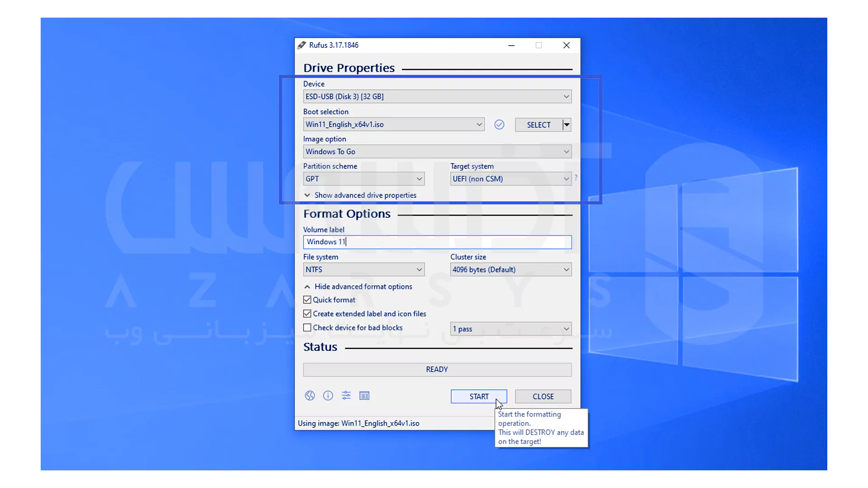This screenshot has height=488, width=868.
Task: Disable the Quick format checkbox
Action: click(x=307, y=300)
